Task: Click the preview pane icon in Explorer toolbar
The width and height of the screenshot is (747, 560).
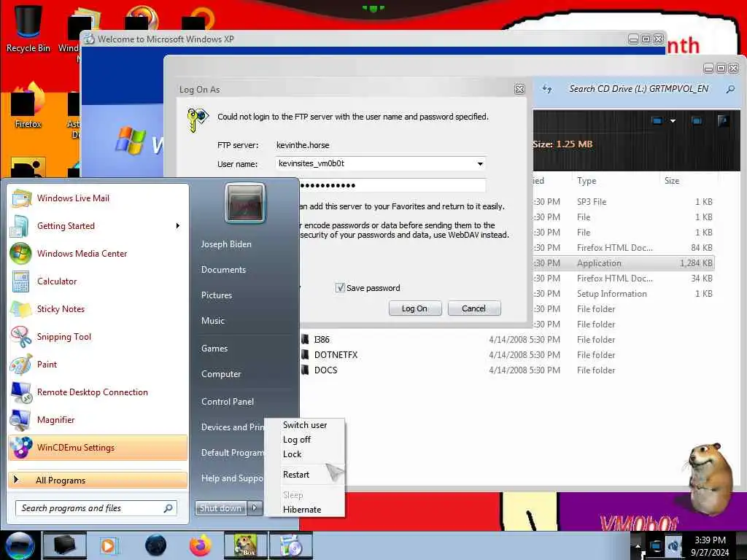Action: pos(697,121)
